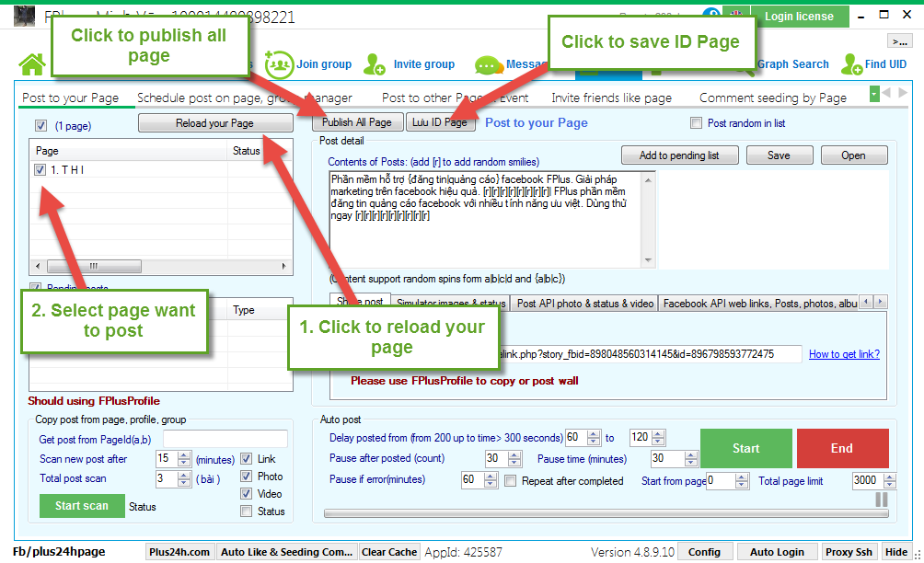Click 'Auto Like & Seeding Com...' button
The width and height of the screenshot is (924, 563).
click(286, 552)
